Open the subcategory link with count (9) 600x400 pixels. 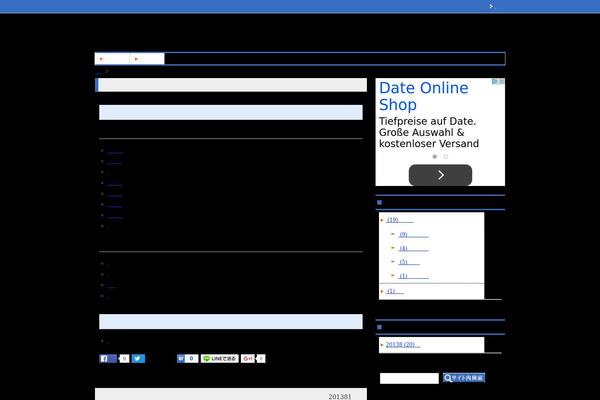point(413,234)
